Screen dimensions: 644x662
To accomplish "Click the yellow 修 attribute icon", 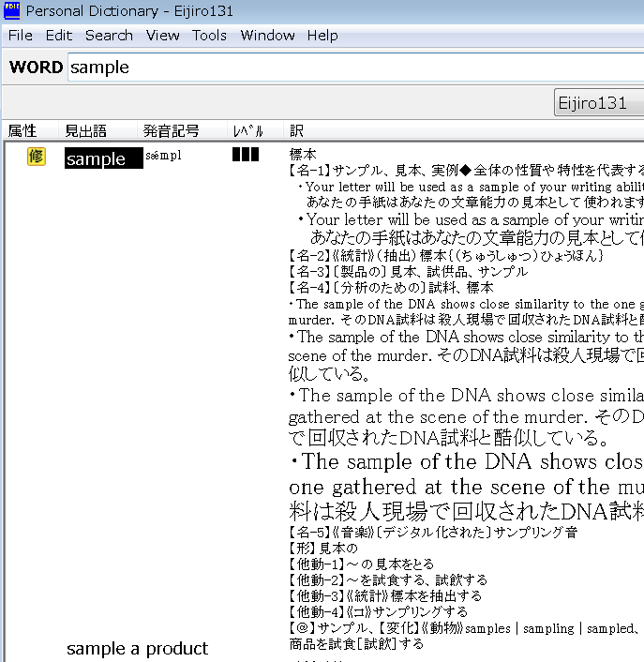I will pyautogui.click(x=37, y=157).
